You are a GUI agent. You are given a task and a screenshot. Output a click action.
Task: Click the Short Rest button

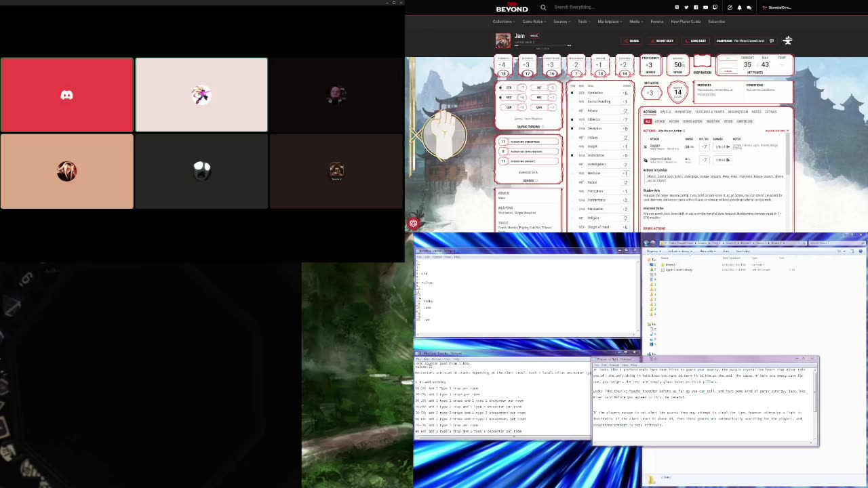[x=663, y=41]
